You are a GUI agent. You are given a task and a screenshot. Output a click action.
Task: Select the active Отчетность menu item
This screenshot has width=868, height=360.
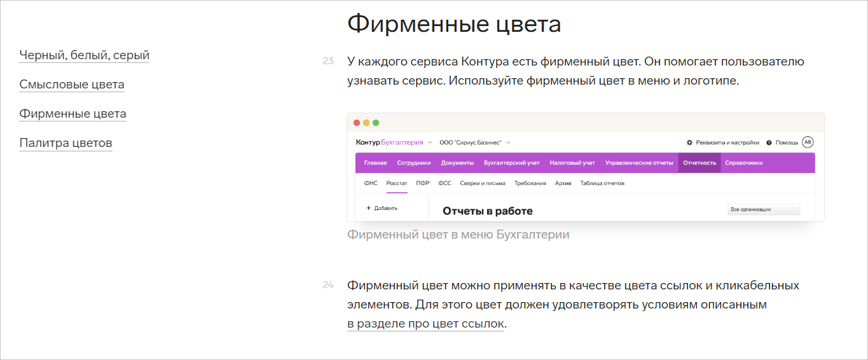(x=699, y=163)
